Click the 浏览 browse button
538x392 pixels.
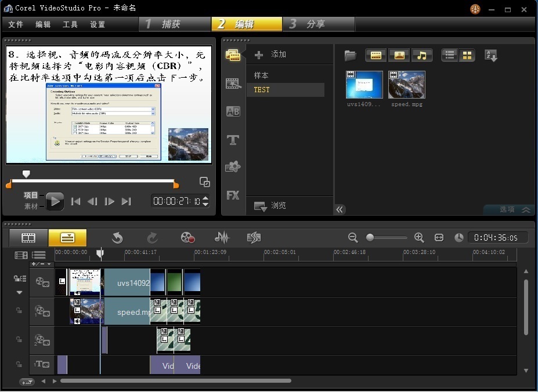(270, 206)
